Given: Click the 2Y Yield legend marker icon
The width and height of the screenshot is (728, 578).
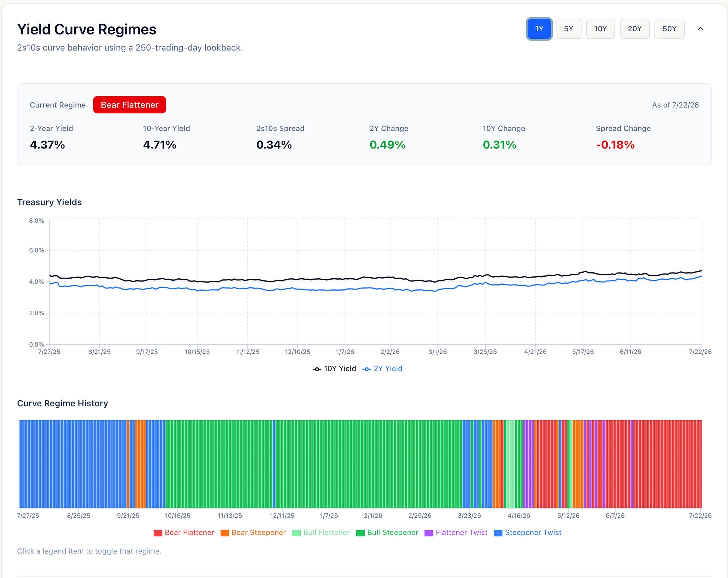Looking at the screenshot, I should (x=367, y=369).
